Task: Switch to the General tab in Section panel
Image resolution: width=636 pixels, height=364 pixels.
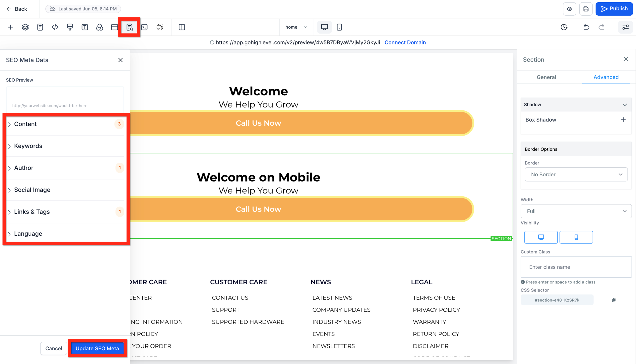Action: 546,77
